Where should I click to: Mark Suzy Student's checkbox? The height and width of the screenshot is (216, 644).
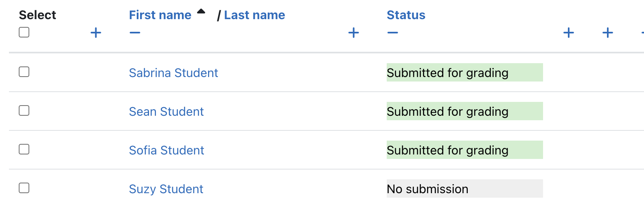pyautogui.click(x=24, y=188)
